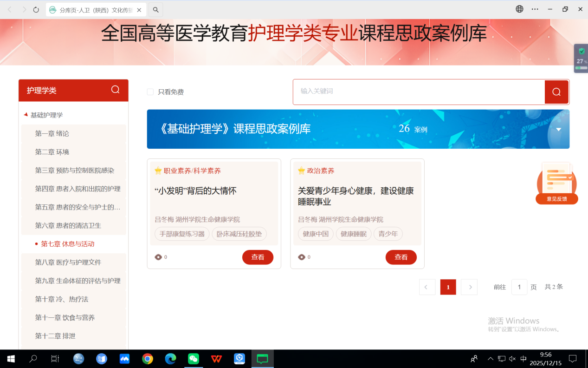Open Google Chrome from the taskbar

point(148,359)
